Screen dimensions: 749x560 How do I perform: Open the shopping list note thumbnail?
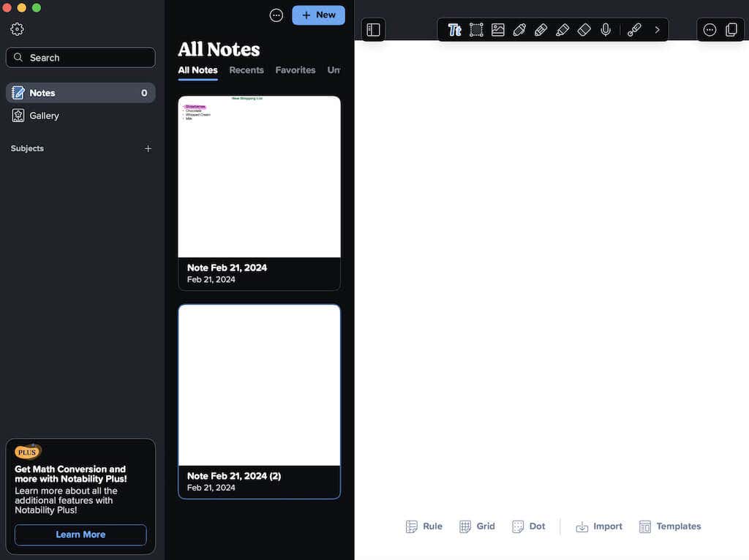259,175
